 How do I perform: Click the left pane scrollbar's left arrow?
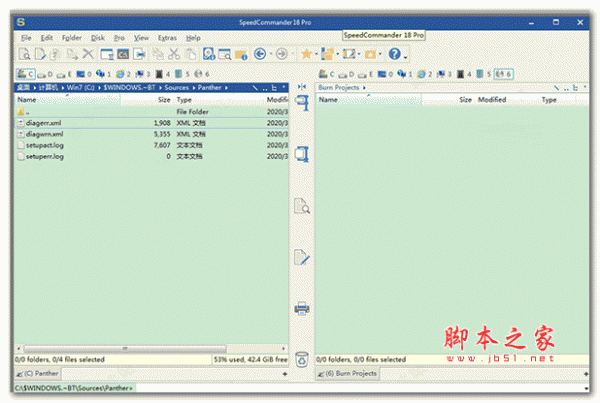(18, 348)
